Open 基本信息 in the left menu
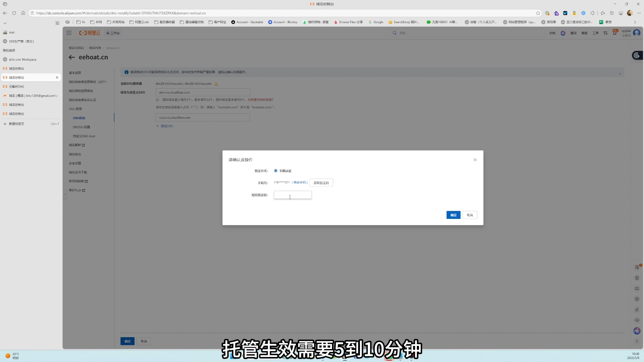This screenshot has height=362, width=644. point(75,73)
